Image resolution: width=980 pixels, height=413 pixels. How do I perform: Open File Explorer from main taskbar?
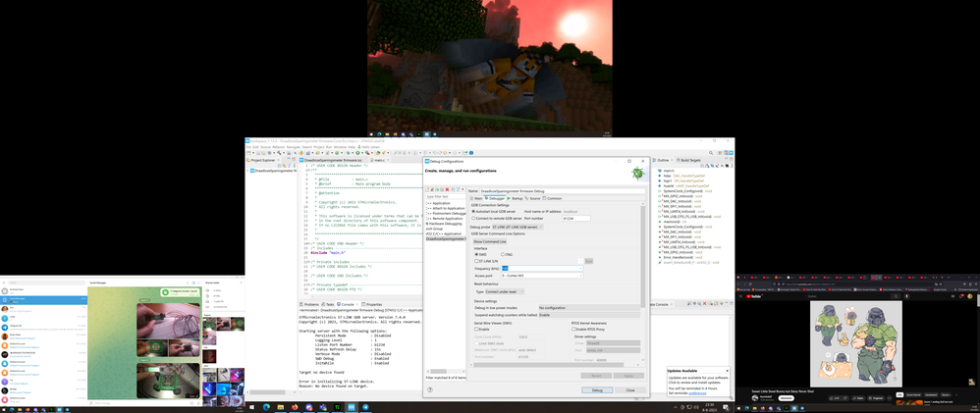[281, 407]
